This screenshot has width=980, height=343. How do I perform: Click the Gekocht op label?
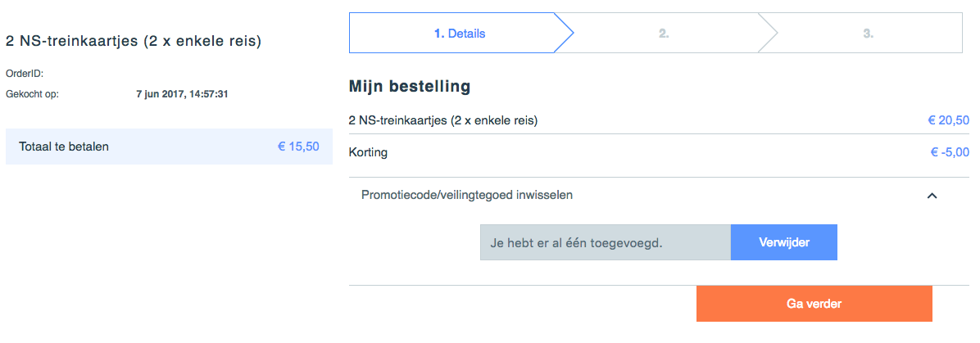click(x=32, y=94)
